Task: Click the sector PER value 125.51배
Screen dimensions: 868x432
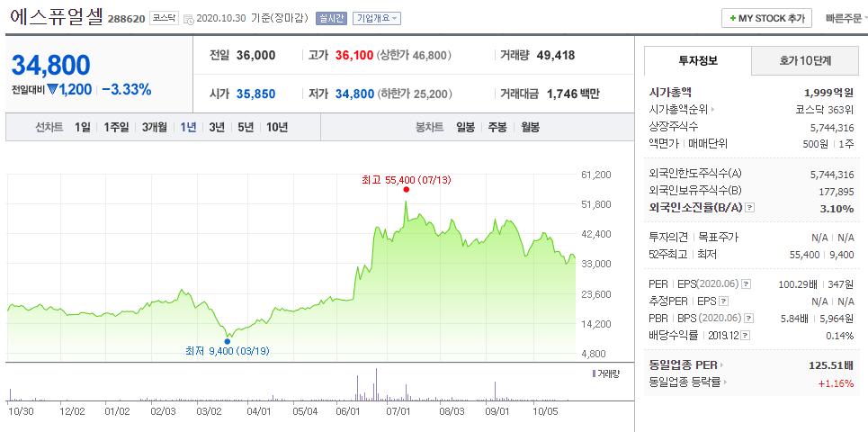Action: coord(831,365)
